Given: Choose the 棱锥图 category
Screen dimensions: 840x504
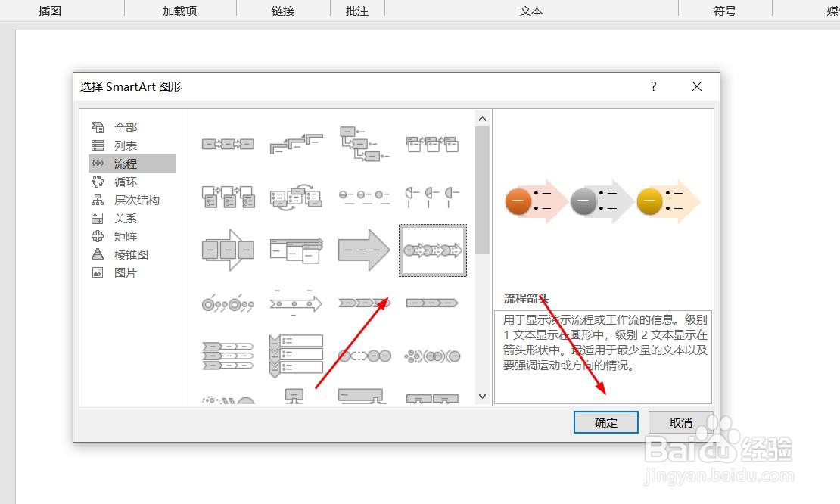Looking at the screenshot, I should coord(132,255).
